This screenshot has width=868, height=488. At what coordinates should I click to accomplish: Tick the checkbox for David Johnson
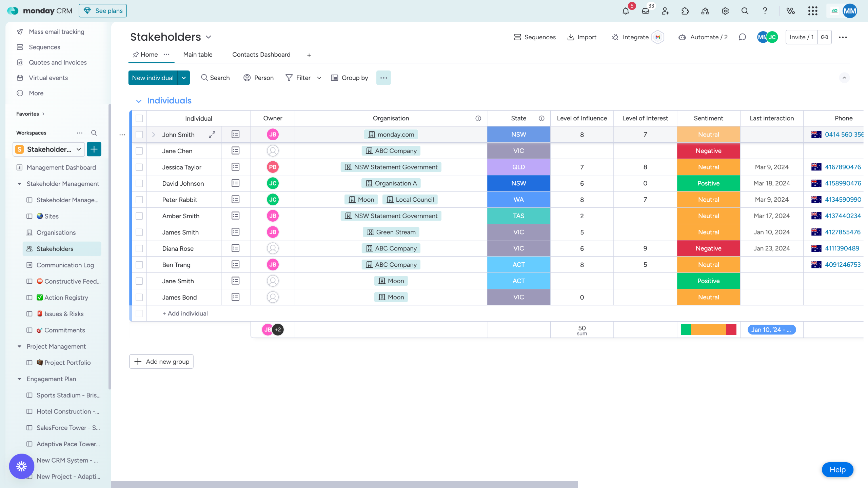[139, 183]
